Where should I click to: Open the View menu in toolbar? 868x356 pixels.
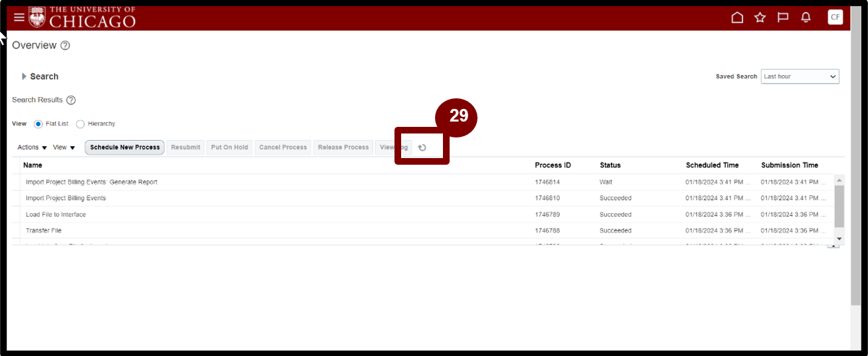(64, 147)
